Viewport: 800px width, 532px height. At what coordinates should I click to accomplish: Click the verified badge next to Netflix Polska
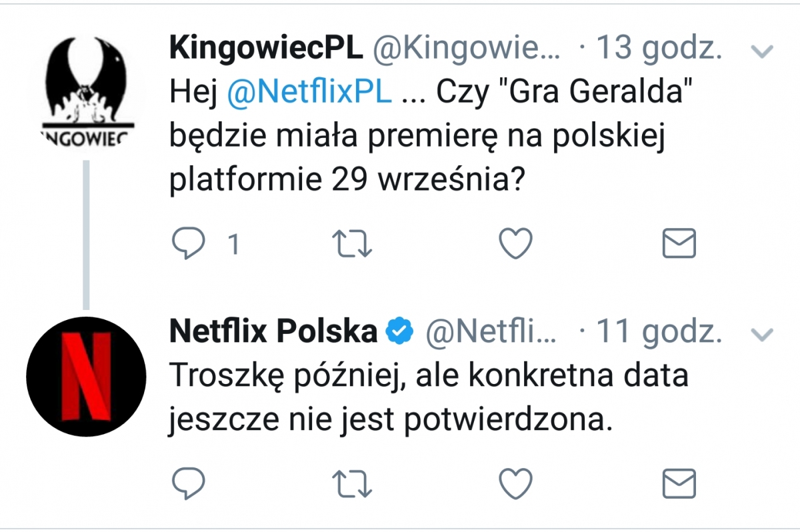pyautogui.click(x=399, y=329)
